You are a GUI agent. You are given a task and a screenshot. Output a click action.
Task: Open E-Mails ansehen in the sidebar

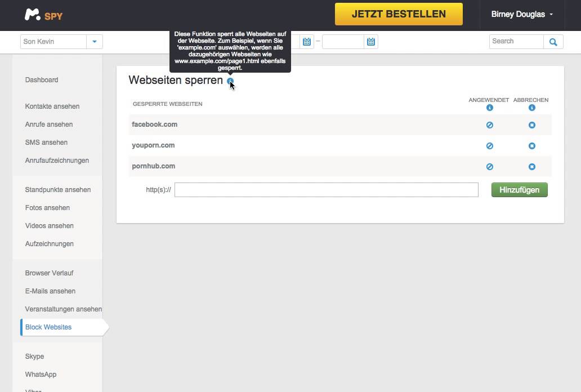pyautogui.click(x=51, y=291)
